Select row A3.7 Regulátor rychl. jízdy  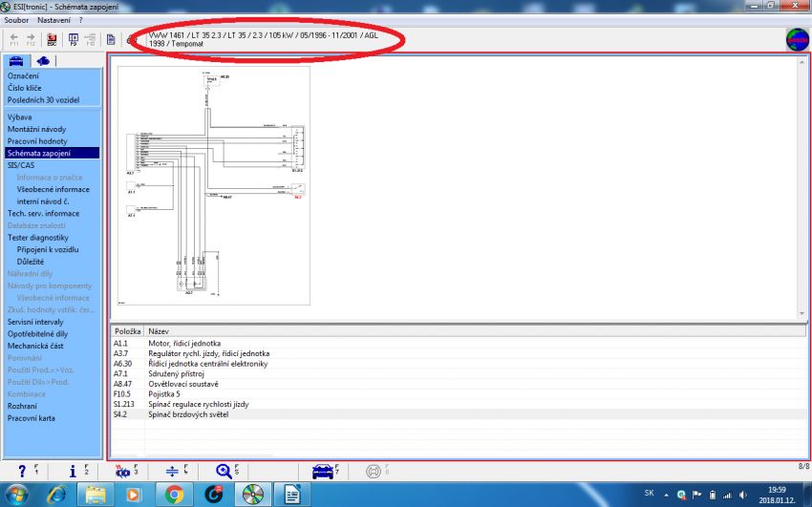coord(459,353)
